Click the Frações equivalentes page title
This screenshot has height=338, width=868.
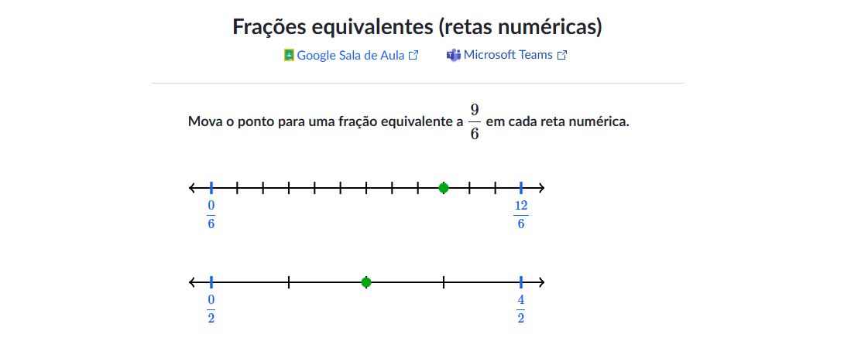coord(417,26)
